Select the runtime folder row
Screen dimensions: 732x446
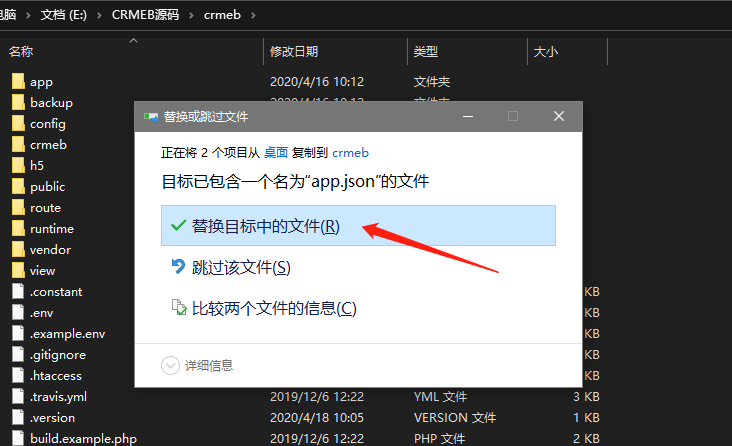click(70, 228)
